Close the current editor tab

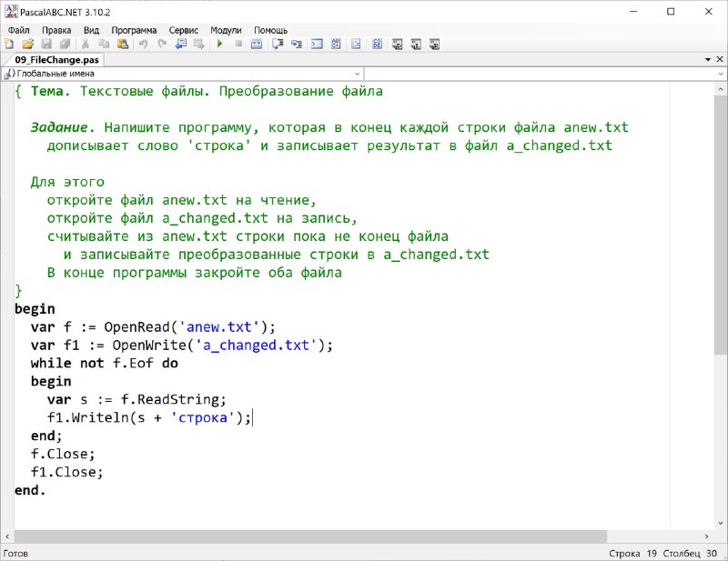pos(720,59)
